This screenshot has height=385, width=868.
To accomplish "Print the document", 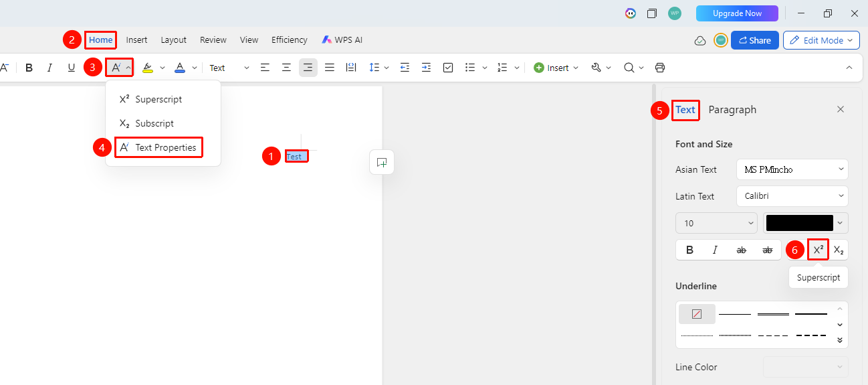I will (x=660, y=68).
